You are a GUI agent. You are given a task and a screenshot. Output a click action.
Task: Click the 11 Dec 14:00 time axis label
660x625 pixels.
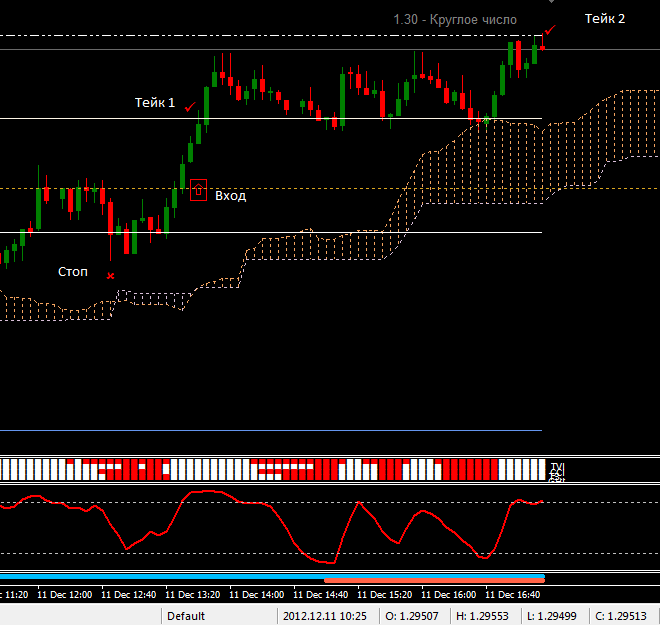(256, 595)
